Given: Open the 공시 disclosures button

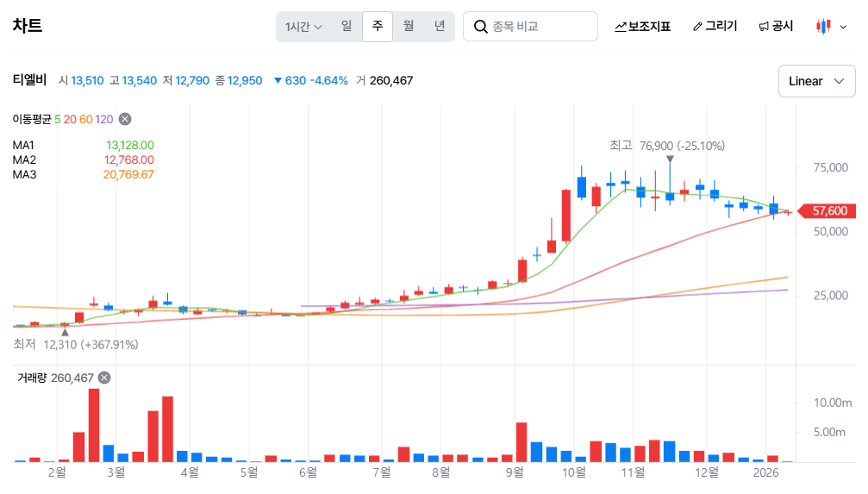Looking at the screenshot, I should click(x=776, y=26).
